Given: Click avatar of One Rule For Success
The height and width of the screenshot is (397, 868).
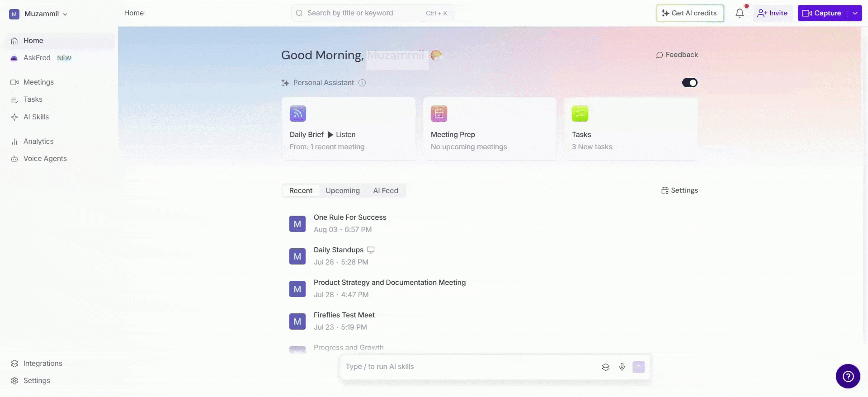Looking at the screenshot, I should click(297, 224).
